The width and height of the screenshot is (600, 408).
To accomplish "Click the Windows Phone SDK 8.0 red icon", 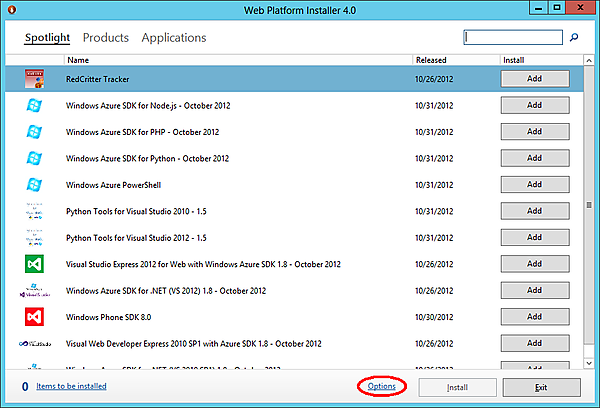I will (33, 317).
